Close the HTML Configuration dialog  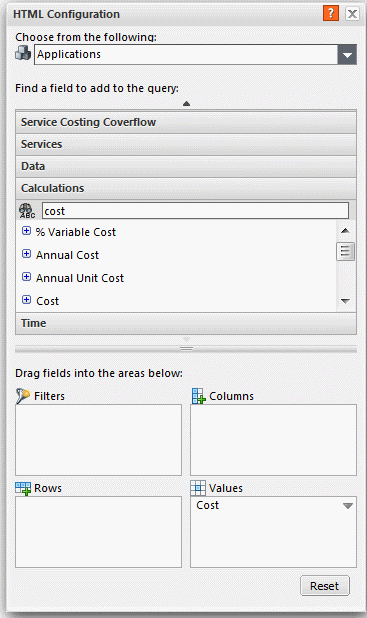coord(352,14)
